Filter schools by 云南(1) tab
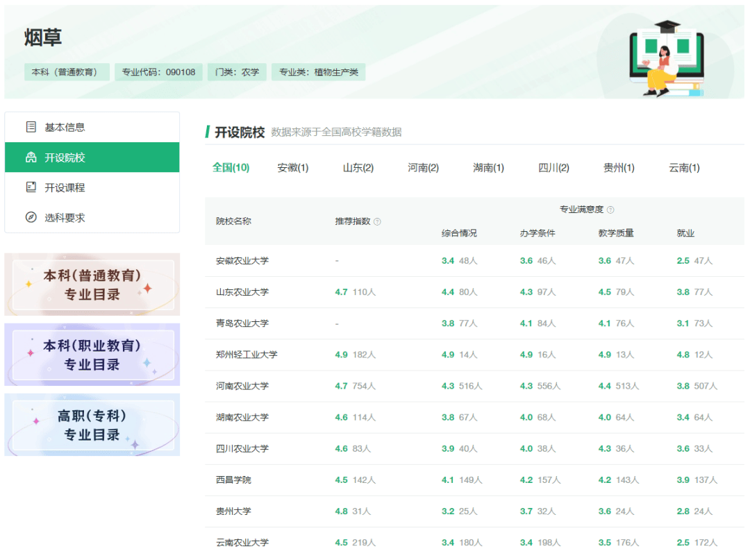 pyautogui.click(x=684, y=168)
